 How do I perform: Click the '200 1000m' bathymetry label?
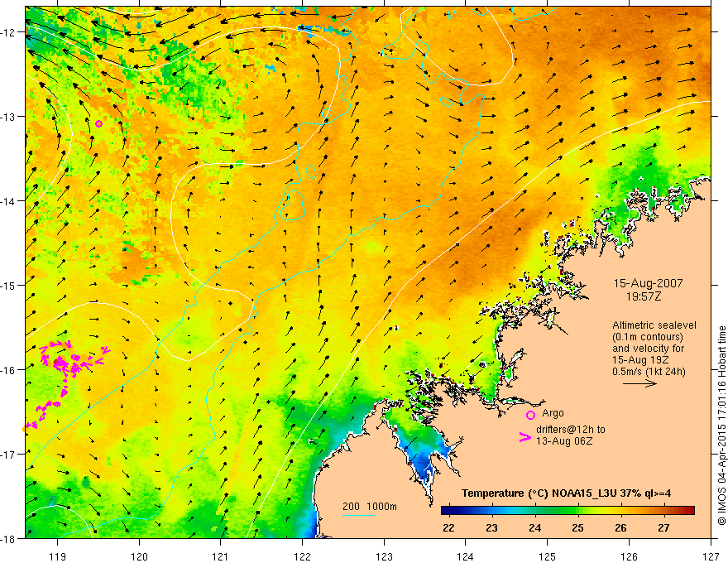tap(370, 507)
